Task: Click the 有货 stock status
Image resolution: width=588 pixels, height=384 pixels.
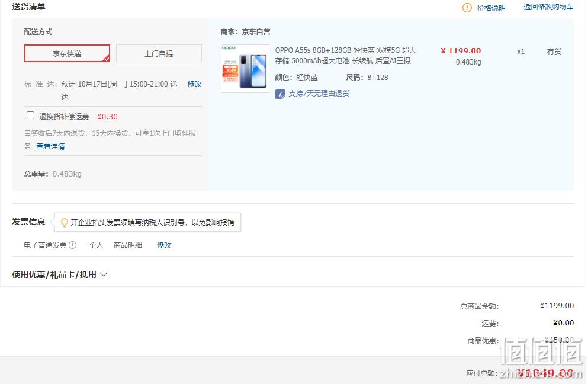Action: pos(554,52)
